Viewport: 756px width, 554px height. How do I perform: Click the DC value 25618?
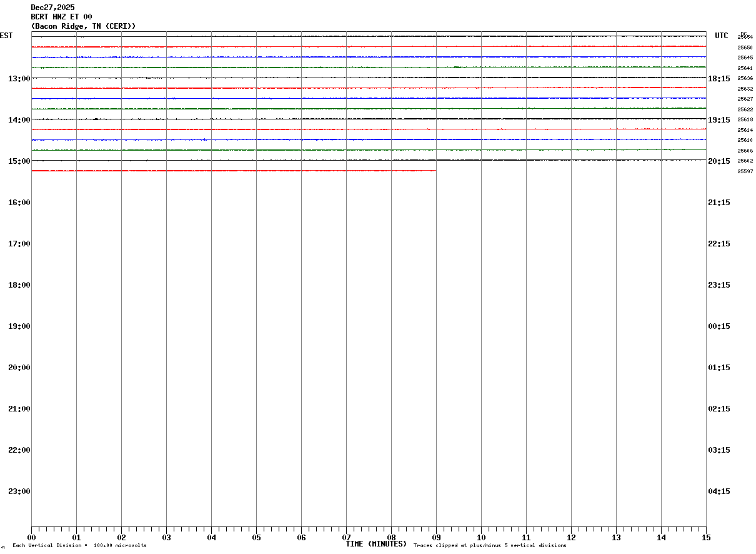pos(745,119)
